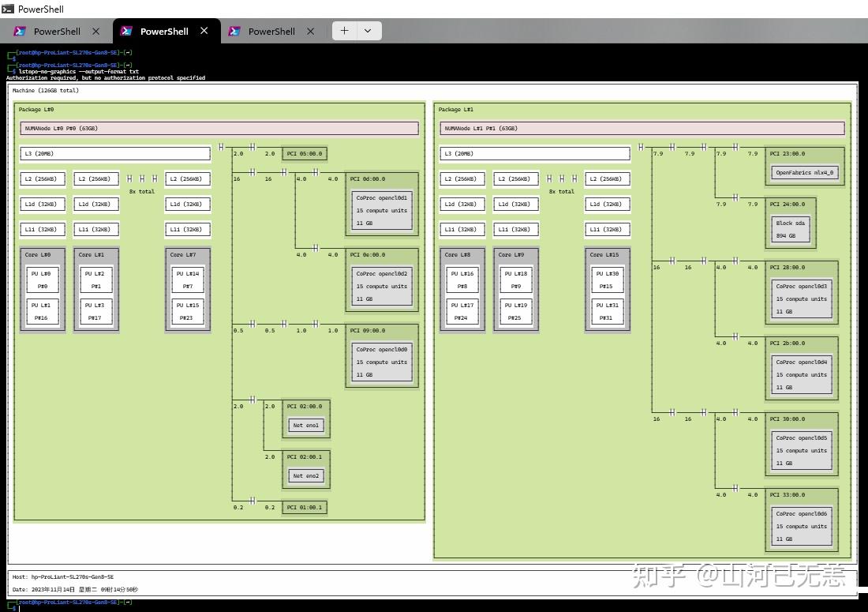Open a new tab with the plus button
The width and height of the screenshot is (868, 612).
pyautogui.click(x=344, y=31)
